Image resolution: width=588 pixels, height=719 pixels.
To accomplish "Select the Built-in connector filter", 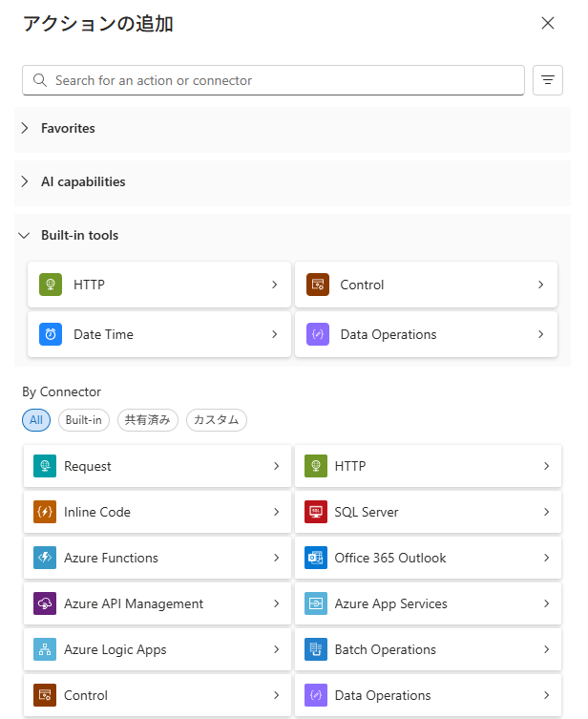I will (x=84, y=420).
